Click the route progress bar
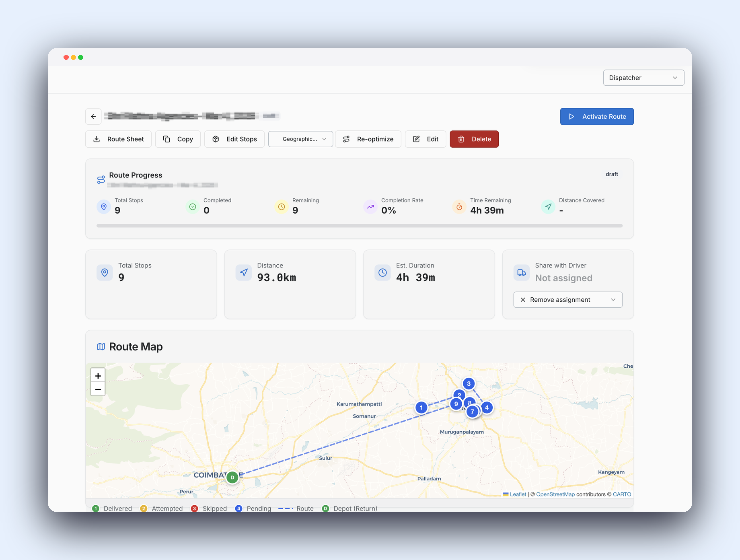Image resolution: width=740 pixels, height=560 pixels. pos(360,226)
